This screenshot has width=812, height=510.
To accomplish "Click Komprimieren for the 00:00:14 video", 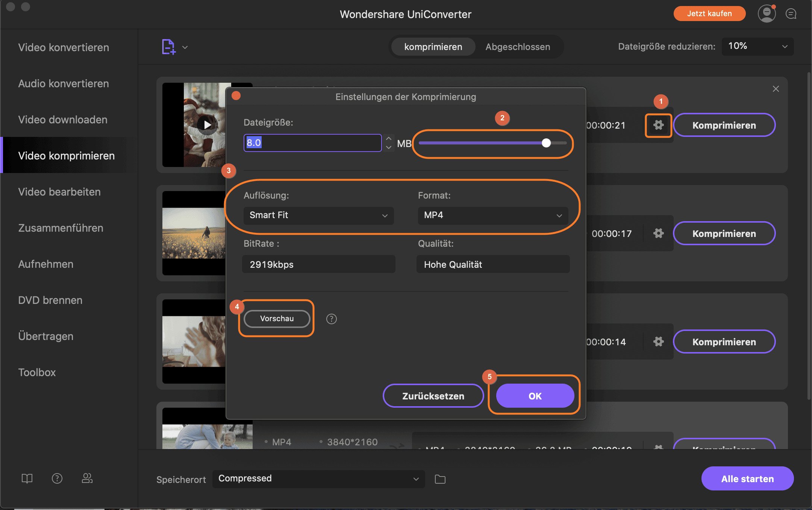I will [x=724, y=342].
